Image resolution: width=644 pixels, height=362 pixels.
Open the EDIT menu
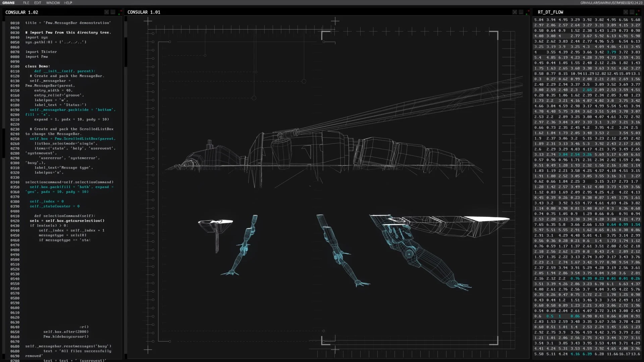pyautogui.click(x=38, y=3)
